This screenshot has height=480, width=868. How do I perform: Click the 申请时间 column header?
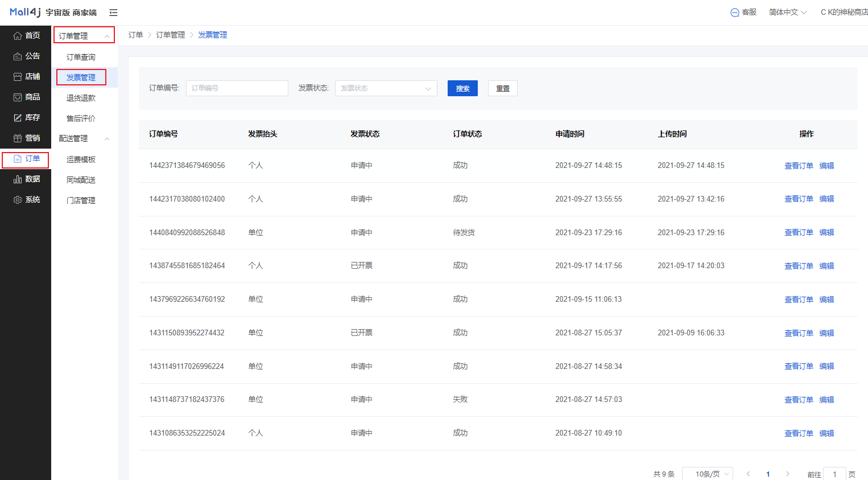point(570,134)
